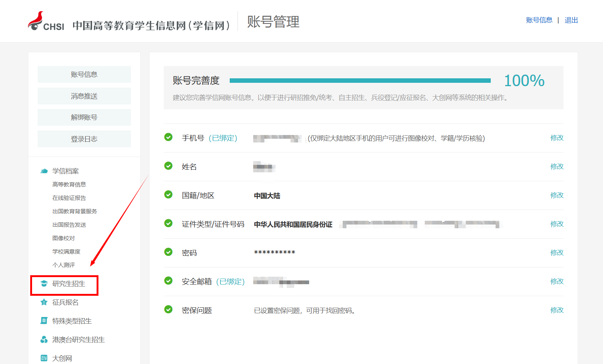
Task: Click green checkmark beside 密码
Action: click(169, 252)
